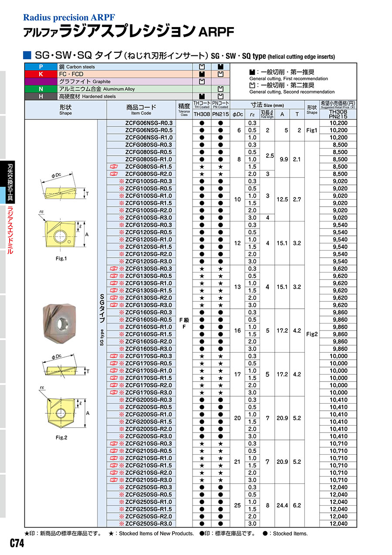
Task: Select the black 刃先交換式工具 side tab
Action: tap(10, 182)
